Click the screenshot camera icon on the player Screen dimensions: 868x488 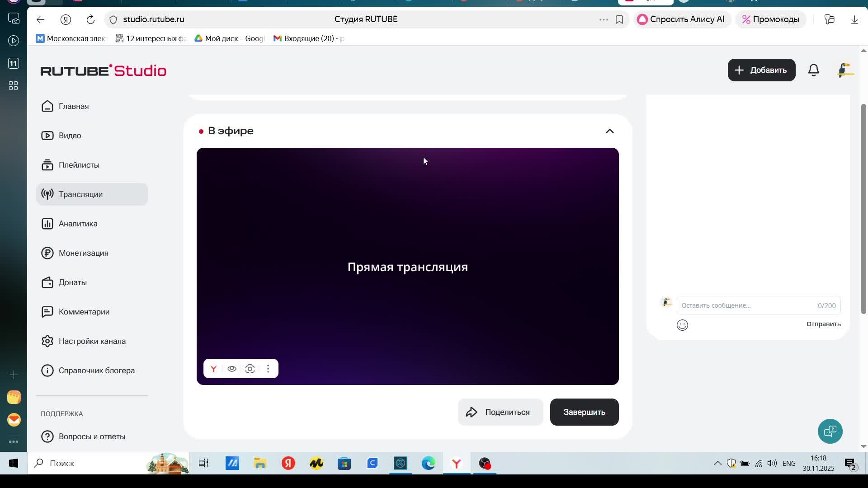250,369
